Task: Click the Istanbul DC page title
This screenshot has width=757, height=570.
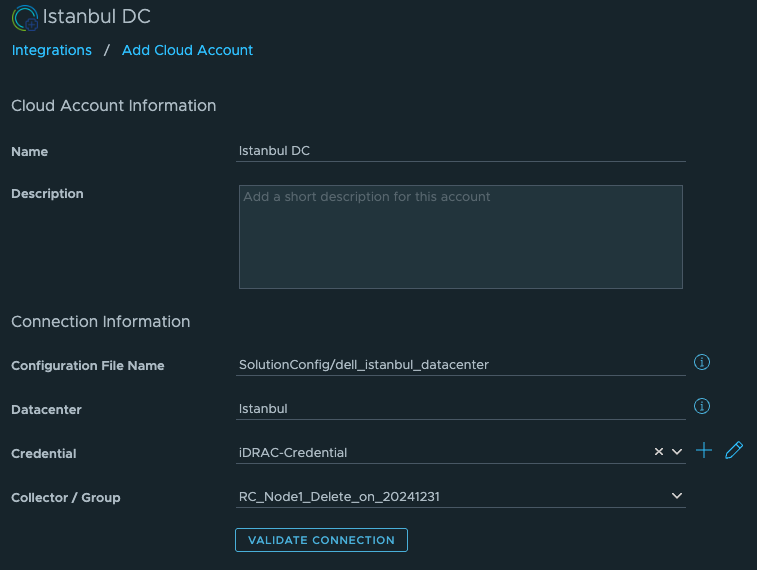Action: pos(97,17)
